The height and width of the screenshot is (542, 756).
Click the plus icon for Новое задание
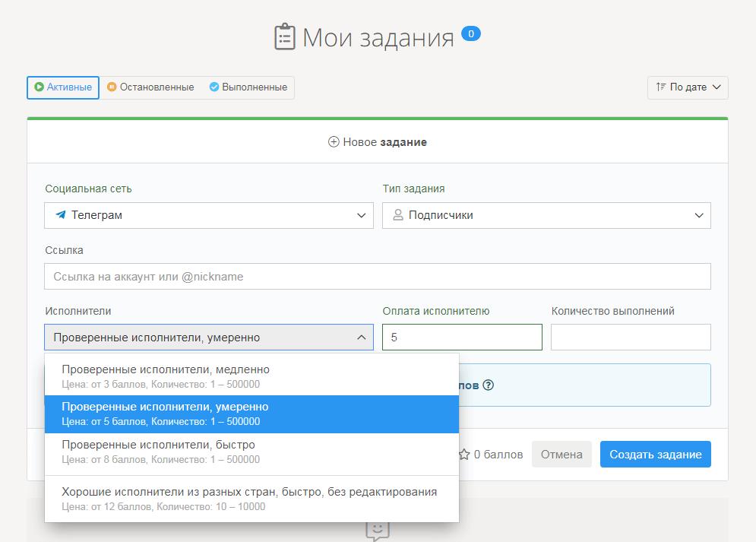(333, 142)
